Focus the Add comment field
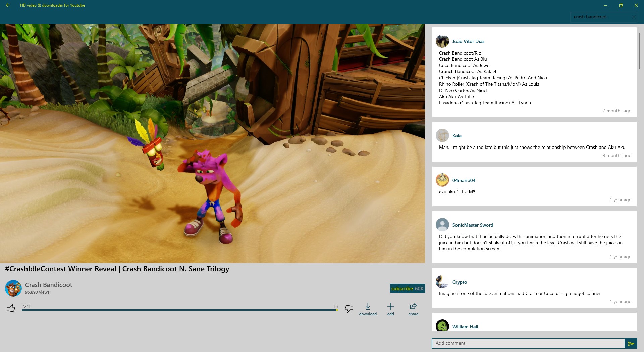This screenshot has width=644, height=352. (x=528, y=343)
